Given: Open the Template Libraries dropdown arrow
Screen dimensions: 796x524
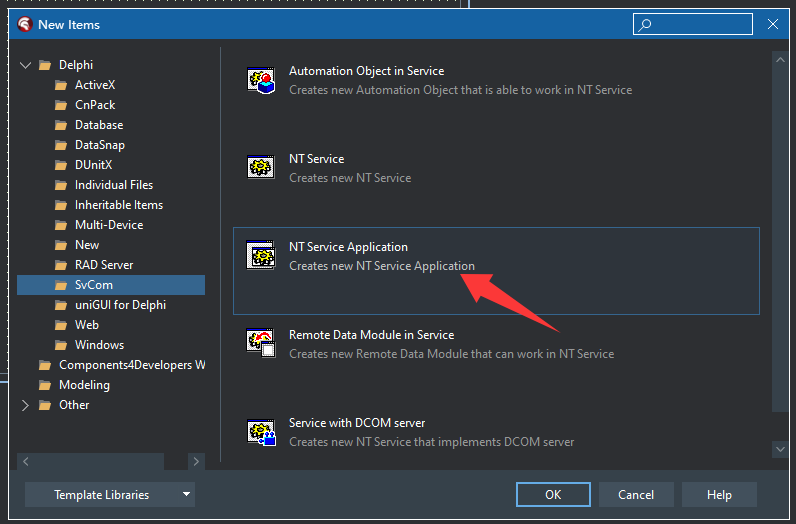Looking at the screenshot, I should click(x=186, y=494).
